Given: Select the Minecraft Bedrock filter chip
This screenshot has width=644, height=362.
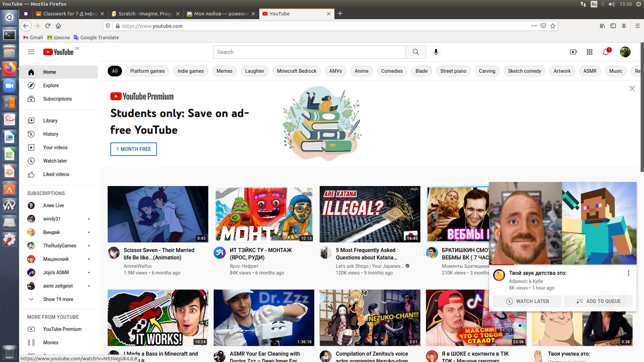Looking at the screenshot, I should (x=297, y=71).
